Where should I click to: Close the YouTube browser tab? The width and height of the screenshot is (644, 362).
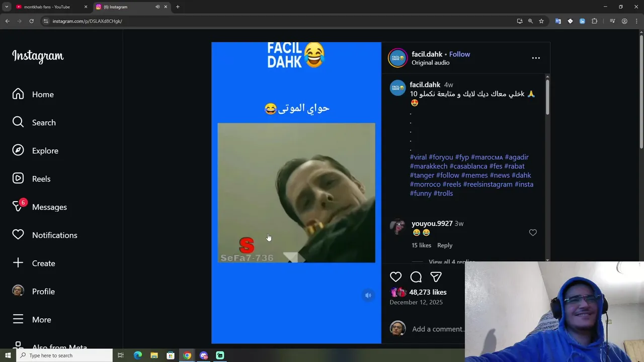point(86,7)
